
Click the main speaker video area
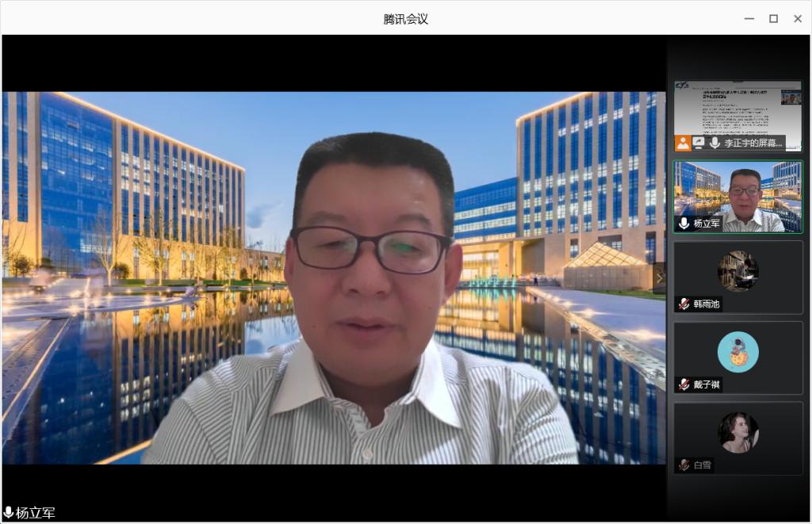[333, 277]
